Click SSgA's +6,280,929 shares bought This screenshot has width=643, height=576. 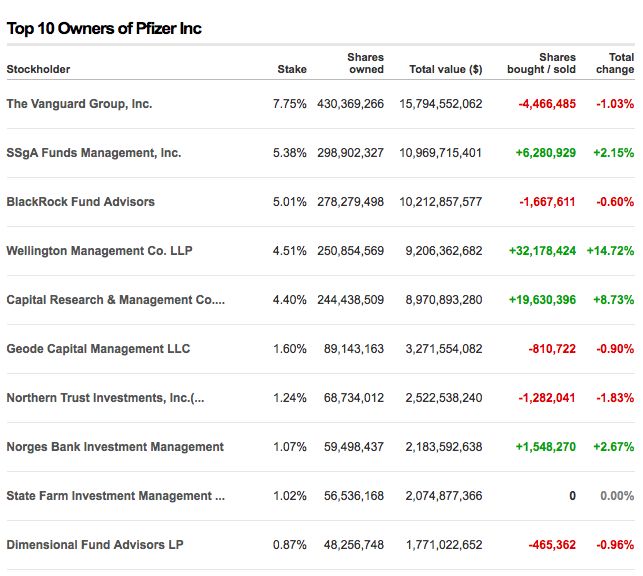(546, 153)
